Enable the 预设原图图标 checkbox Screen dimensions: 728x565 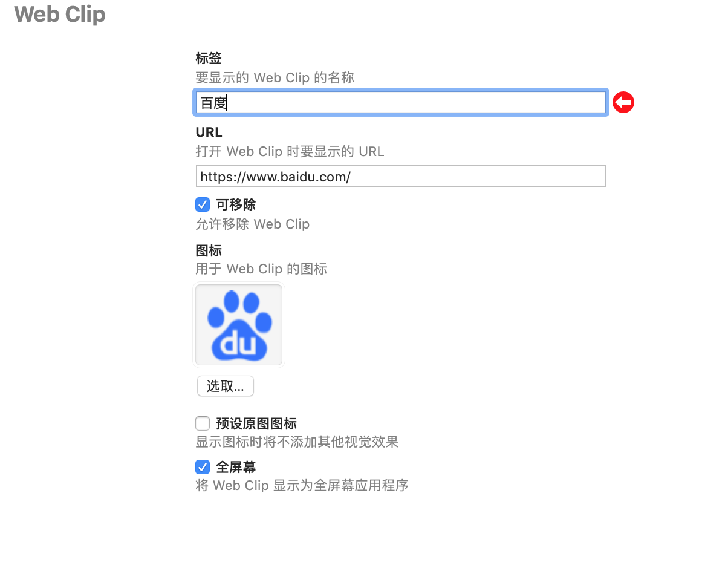pos(203,423)
